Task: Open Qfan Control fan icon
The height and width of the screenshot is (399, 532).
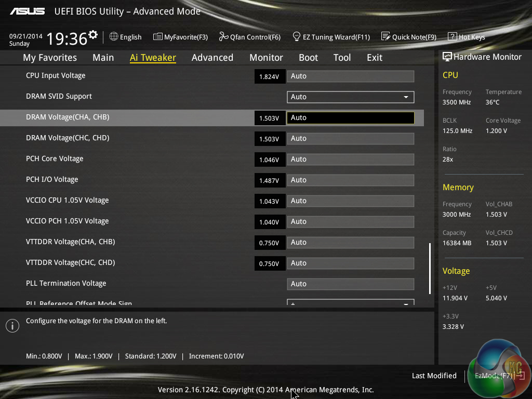Action: pyautogui.click(x=223, y=36)
